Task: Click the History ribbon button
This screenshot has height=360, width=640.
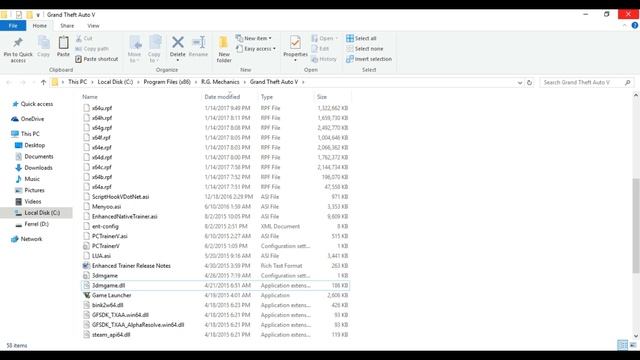Action: pos(324,59)
